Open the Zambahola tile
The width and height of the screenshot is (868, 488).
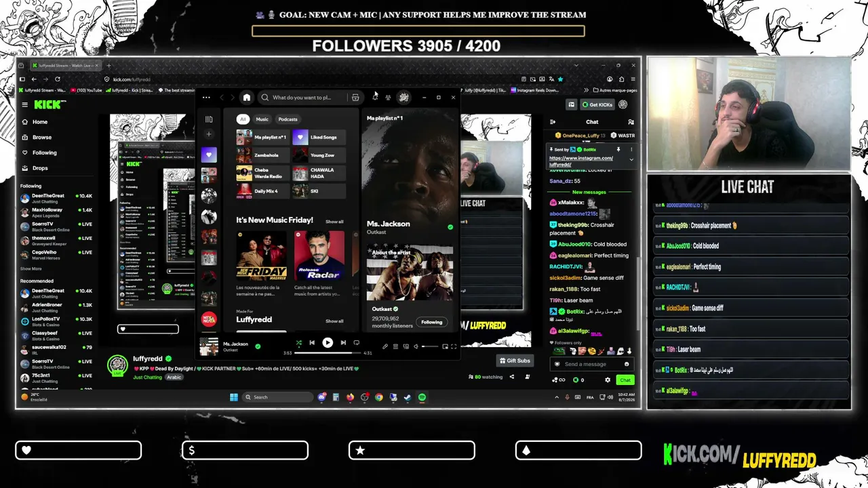262,155
